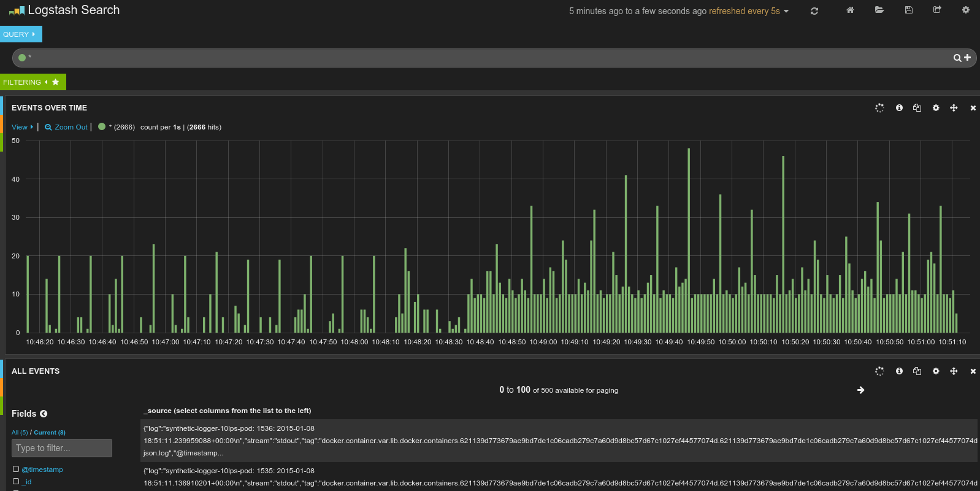Check the _id field checkbox
The width and height of the screenshot is (980, 491).
click(16, 481)
